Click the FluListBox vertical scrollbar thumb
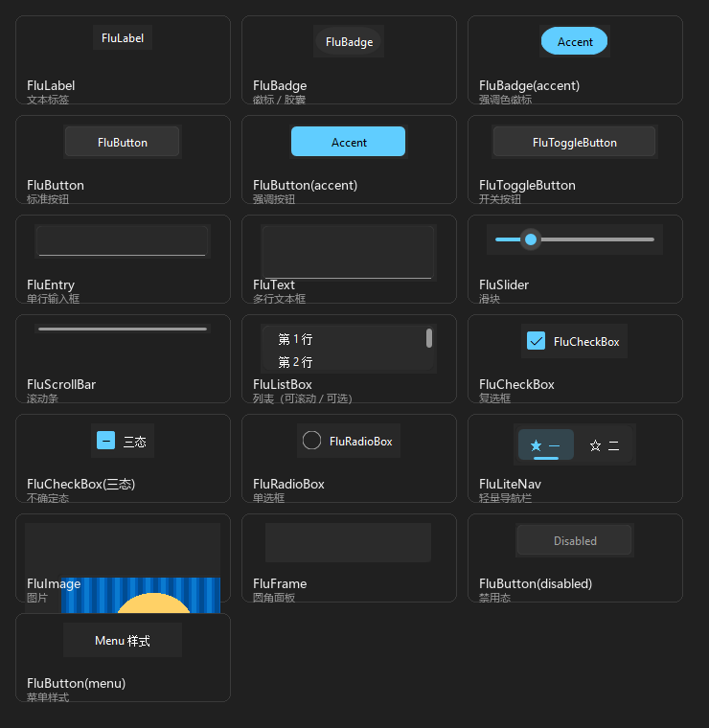709x728 pixels. pos(429,338)
